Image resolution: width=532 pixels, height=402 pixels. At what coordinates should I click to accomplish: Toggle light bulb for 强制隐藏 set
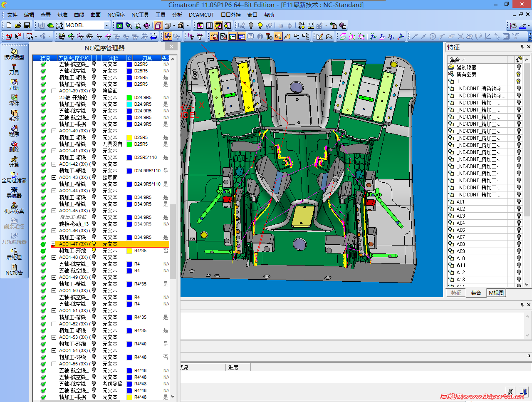pyautogui.click(x=519, y=67)
